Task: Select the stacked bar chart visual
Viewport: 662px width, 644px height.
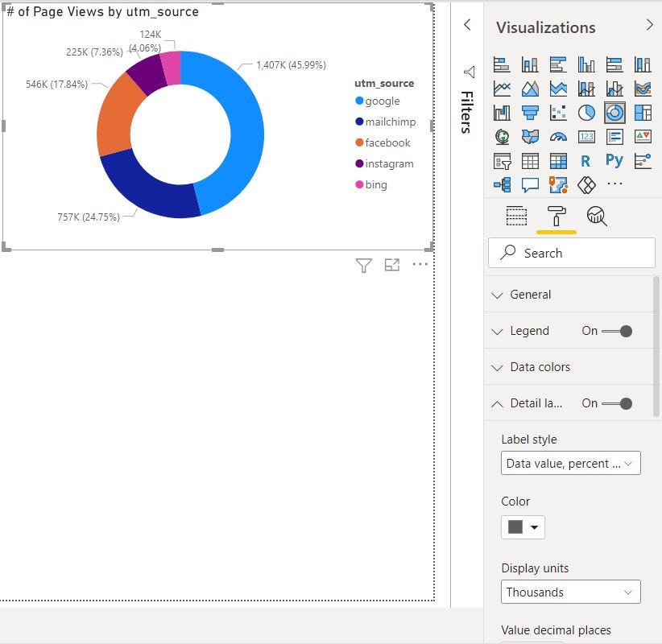Action: click(x=502, y=65)
